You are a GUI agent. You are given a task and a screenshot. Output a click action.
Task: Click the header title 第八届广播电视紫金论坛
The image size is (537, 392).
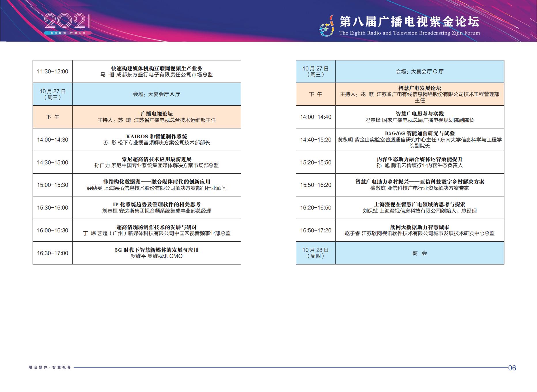point(409,22)
